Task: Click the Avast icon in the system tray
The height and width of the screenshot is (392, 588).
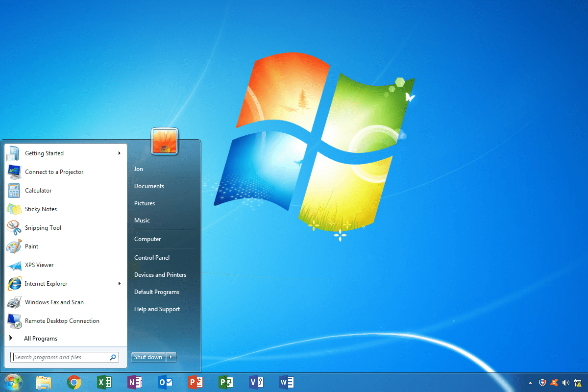Action: (x=554, y=382)
